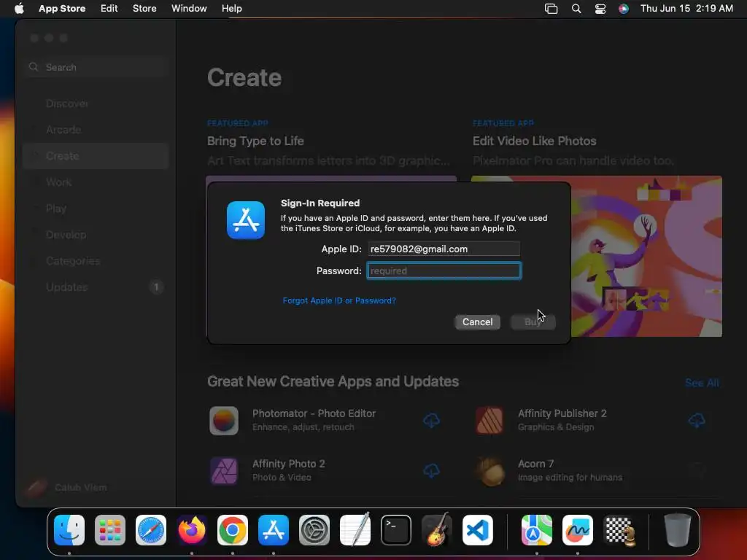Open Launchpad in the dock

110,530
